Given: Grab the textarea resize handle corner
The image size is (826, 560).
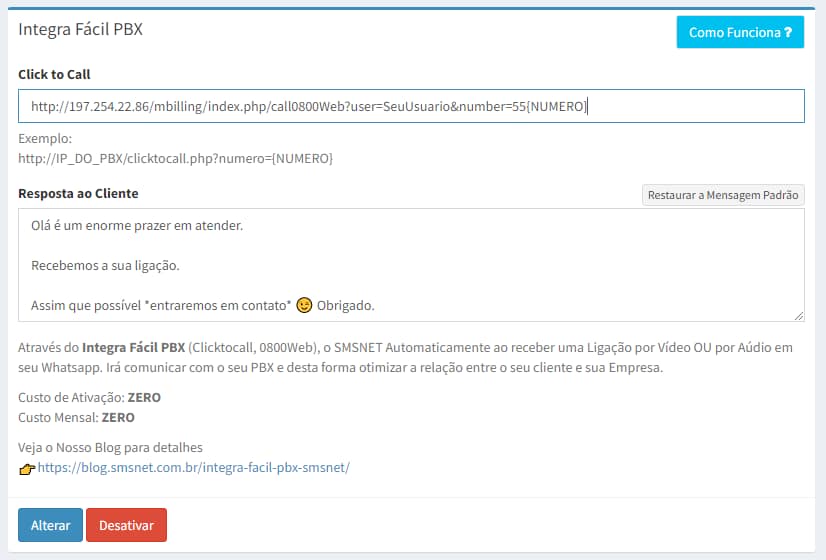Looking at the screenshot, I should [x=798, y=316].
